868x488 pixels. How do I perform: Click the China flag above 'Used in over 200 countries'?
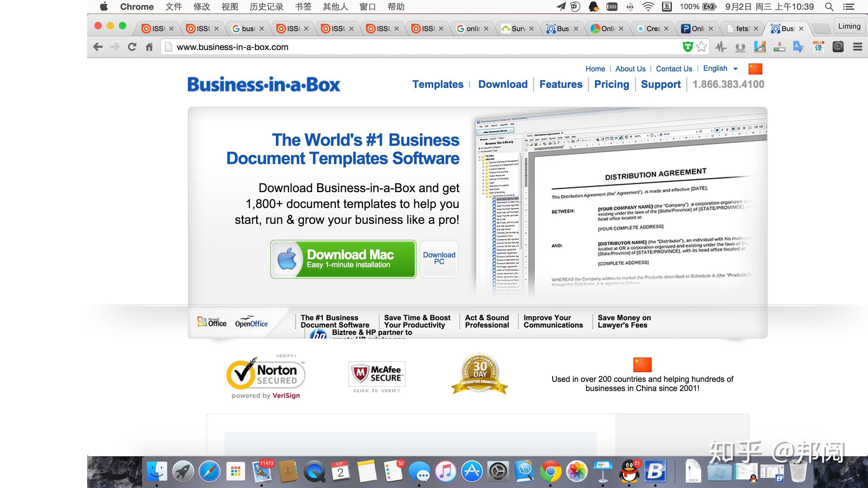pos(642,365)
